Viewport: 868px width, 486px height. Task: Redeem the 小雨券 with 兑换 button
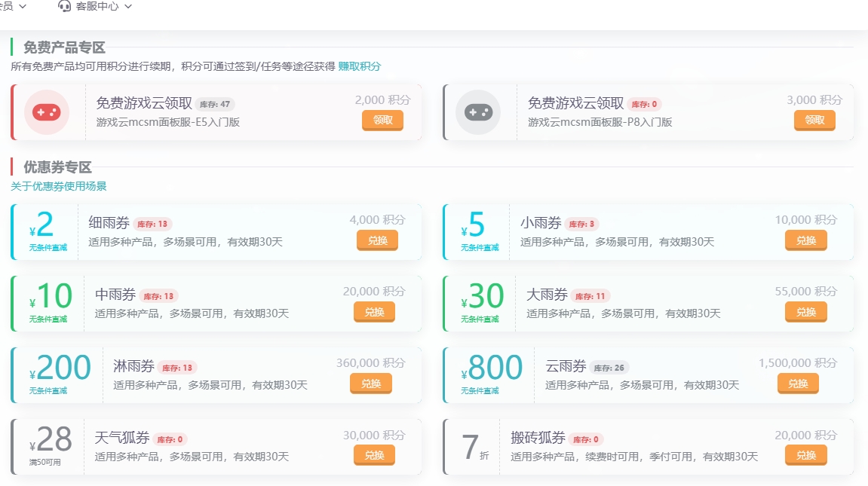[805, 240]
